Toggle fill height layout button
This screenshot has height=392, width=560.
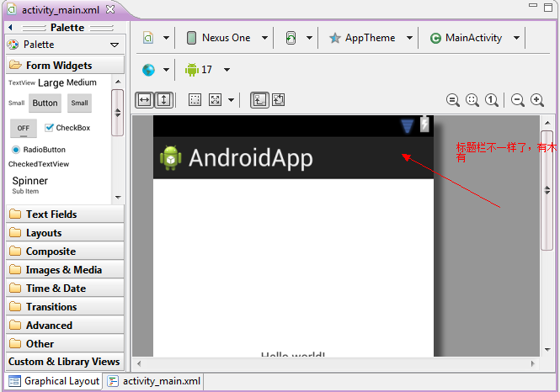(163, 100)
